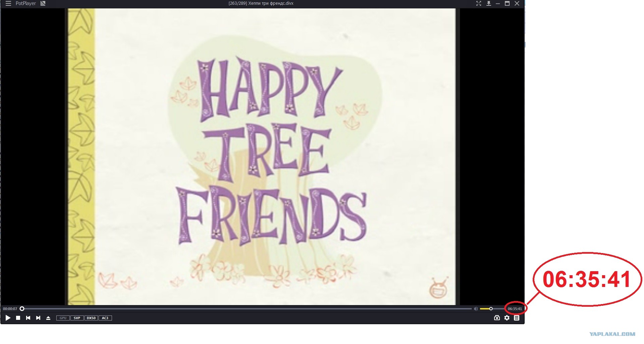Click the AC3 audio codec indicator
Screen dimensions: 644x344
click(x=105, y=318)
